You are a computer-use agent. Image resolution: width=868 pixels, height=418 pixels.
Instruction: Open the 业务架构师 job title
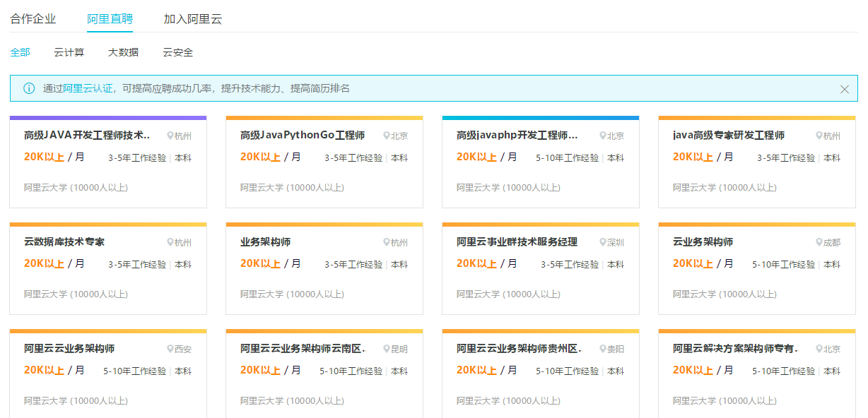tap(266, 241)
